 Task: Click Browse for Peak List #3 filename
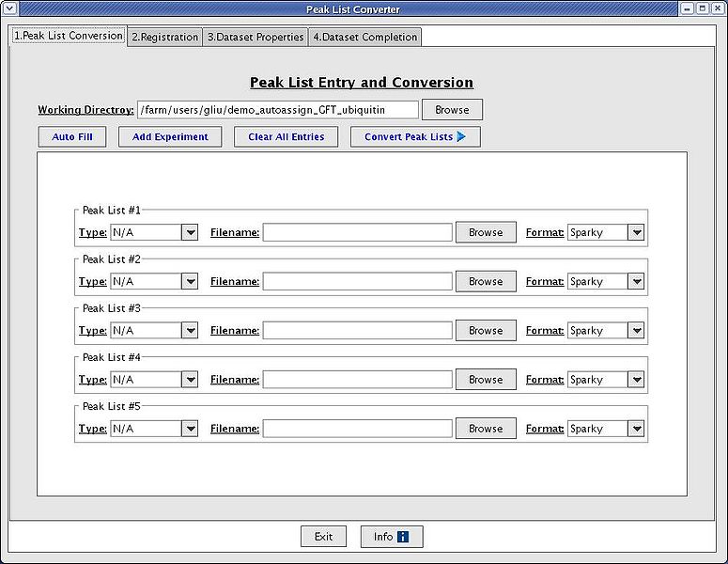[486, 330]
